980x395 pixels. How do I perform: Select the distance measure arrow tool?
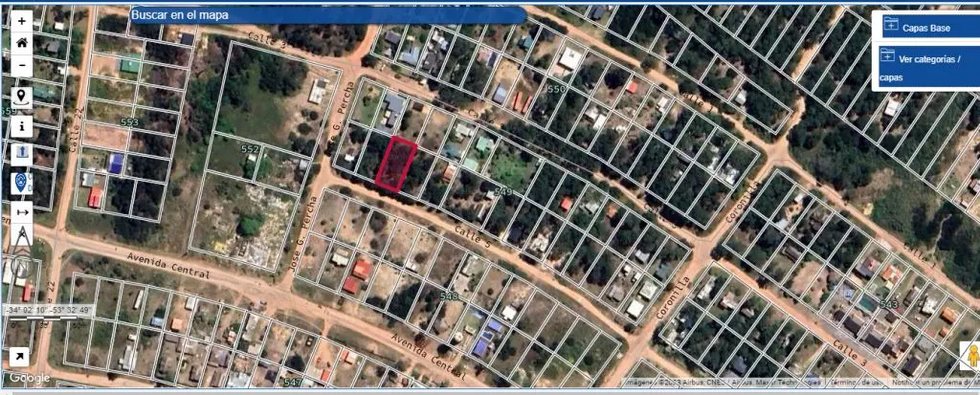(x=22, y=212)
